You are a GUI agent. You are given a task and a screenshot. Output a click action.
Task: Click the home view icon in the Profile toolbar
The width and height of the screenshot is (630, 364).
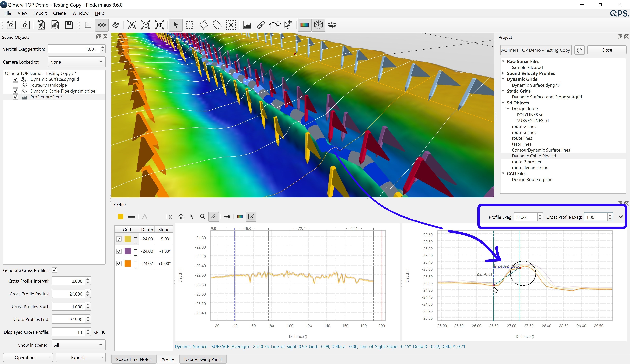181,217
